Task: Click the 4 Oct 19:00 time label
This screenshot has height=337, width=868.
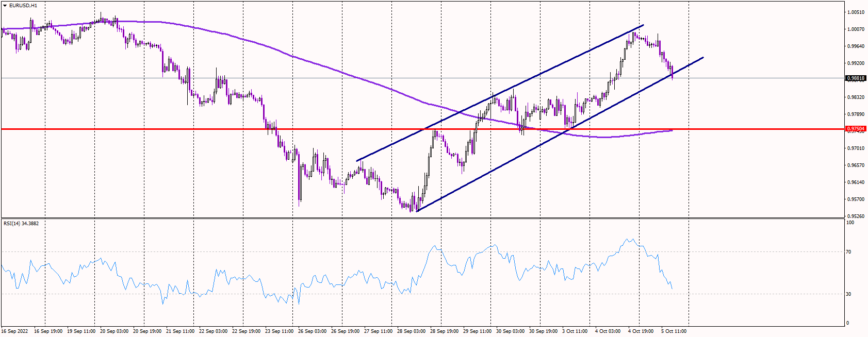Action: (641, 331)
